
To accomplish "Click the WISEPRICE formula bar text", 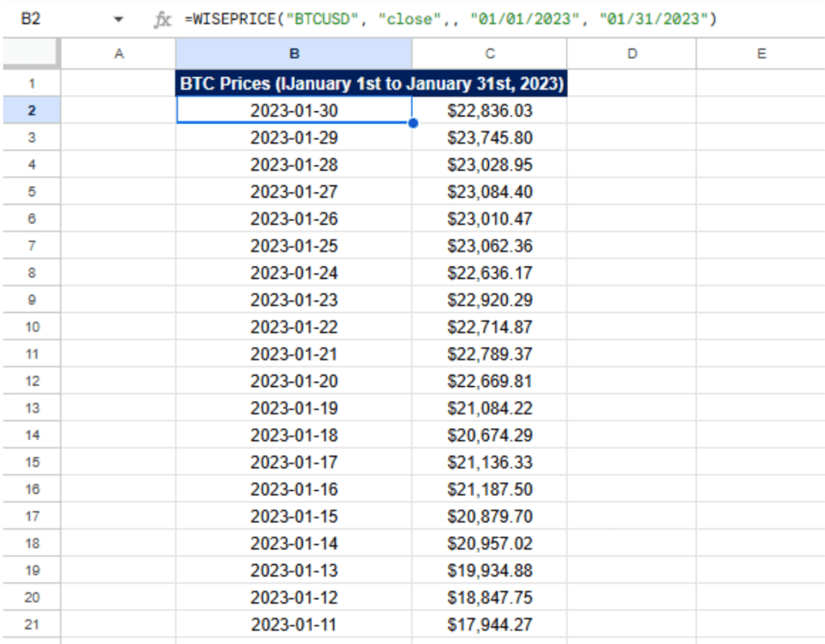I will 450,19.
